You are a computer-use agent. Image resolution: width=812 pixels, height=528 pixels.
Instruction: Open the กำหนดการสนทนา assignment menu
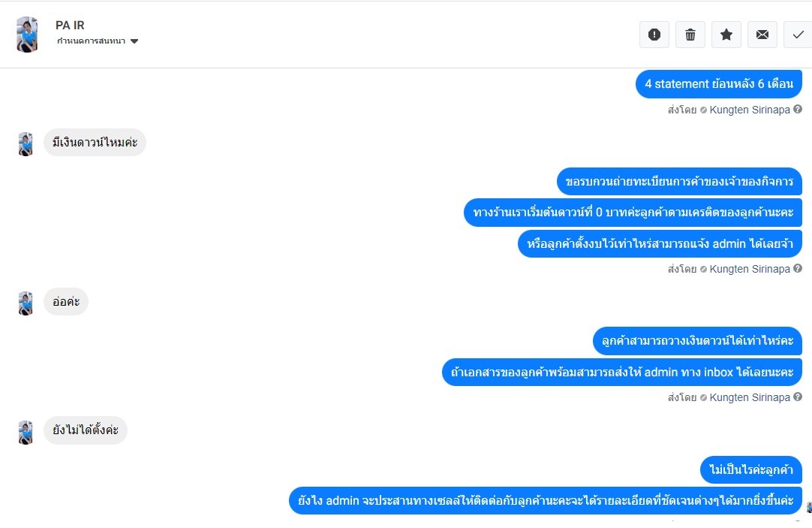[91, 41]
